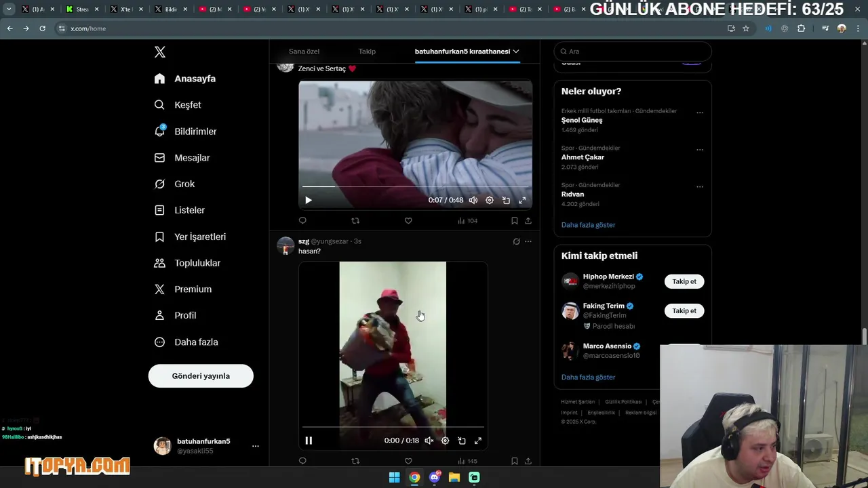This screenshot has height=488, width=868.
Task: Share szg's hasan? post
Action: tap(528, 461)
